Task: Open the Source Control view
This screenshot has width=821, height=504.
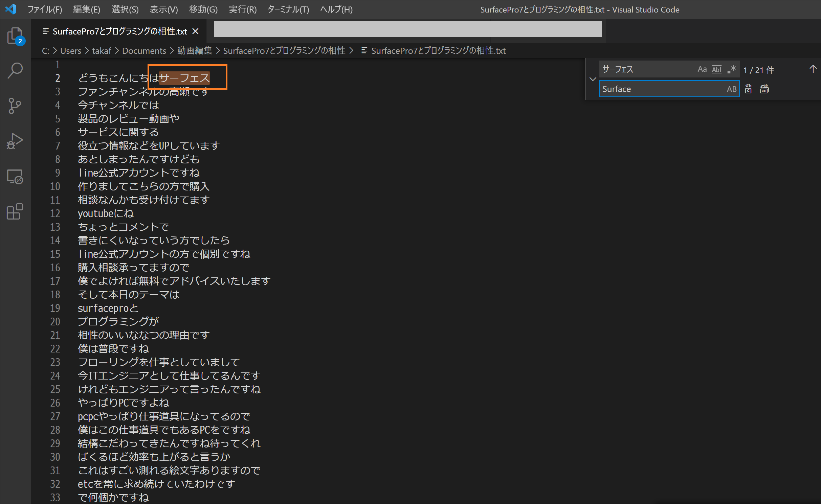Action: click(15, 106)
